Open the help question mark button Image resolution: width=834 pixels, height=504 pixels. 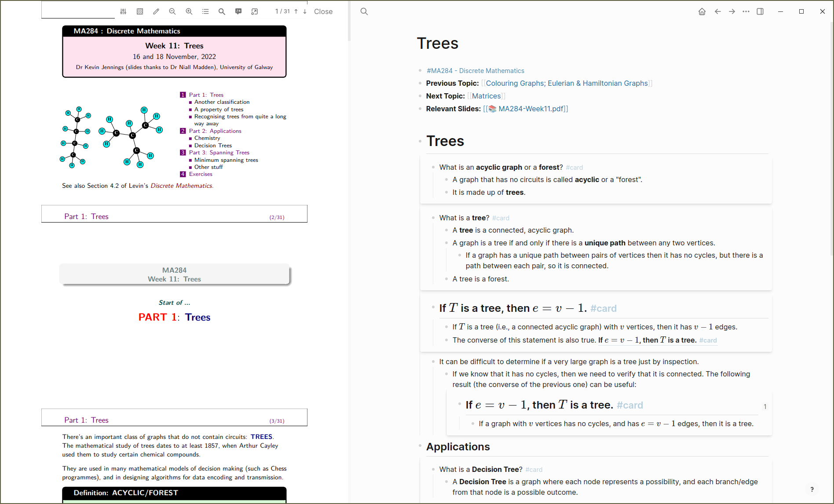click(x=812, y=489)
